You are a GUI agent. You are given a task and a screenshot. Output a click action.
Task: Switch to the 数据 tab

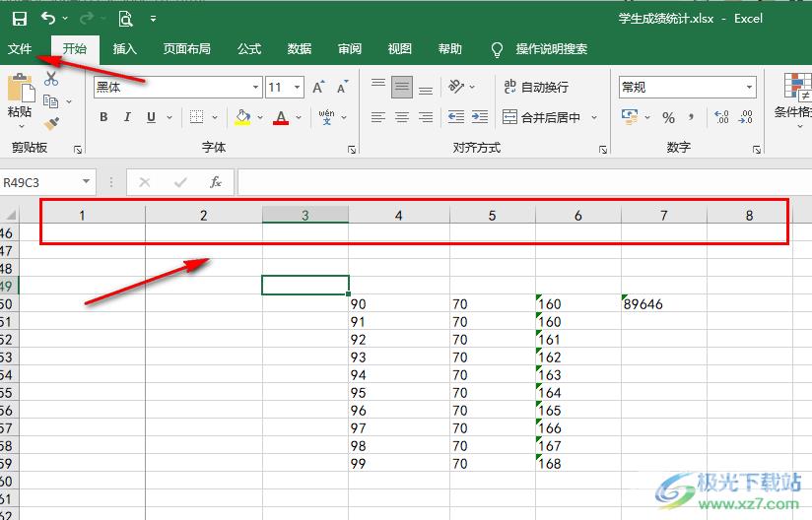pos(300,48)
